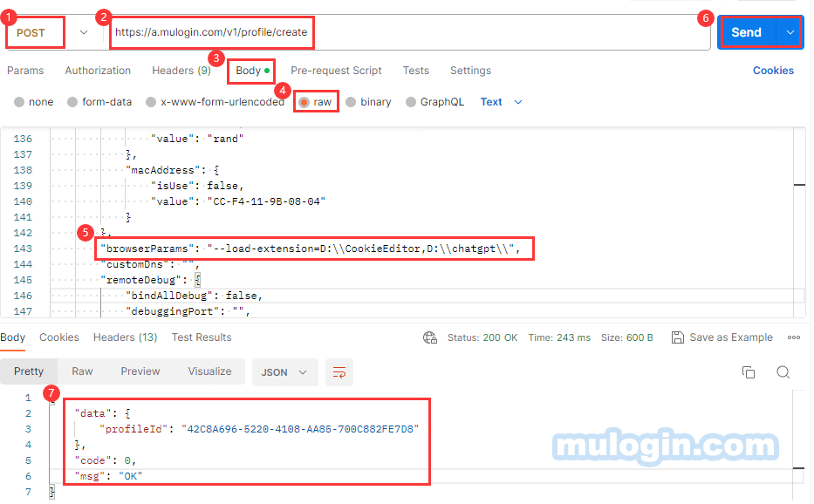
Task: Click the response Size indicator
Action: (626, 337)
